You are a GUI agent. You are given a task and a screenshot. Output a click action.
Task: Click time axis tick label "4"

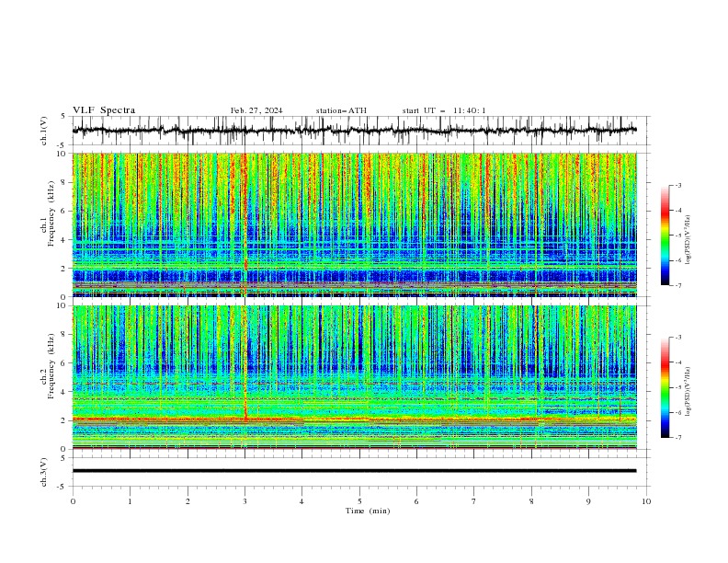(301, 501)
